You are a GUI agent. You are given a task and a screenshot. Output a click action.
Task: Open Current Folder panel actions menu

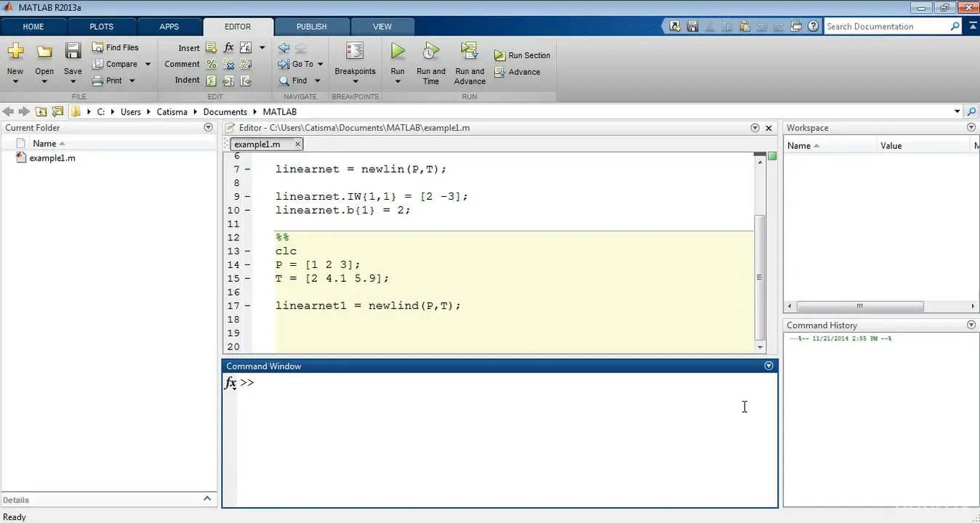coord(209,128)
